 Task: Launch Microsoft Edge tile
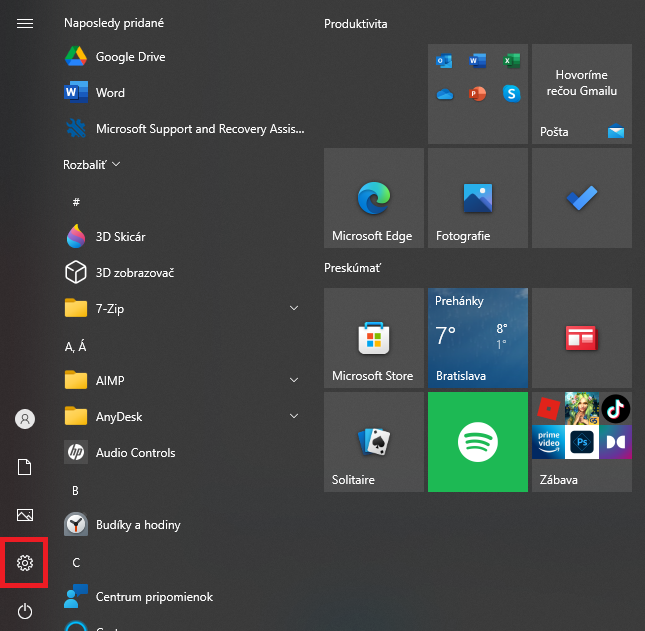pos(374,198)
